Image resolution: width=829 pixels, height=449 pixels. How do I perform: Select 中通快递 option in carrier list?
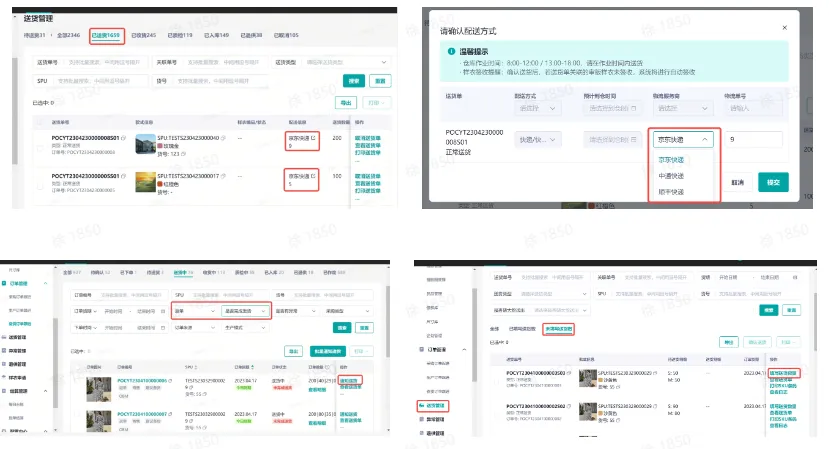671,176
